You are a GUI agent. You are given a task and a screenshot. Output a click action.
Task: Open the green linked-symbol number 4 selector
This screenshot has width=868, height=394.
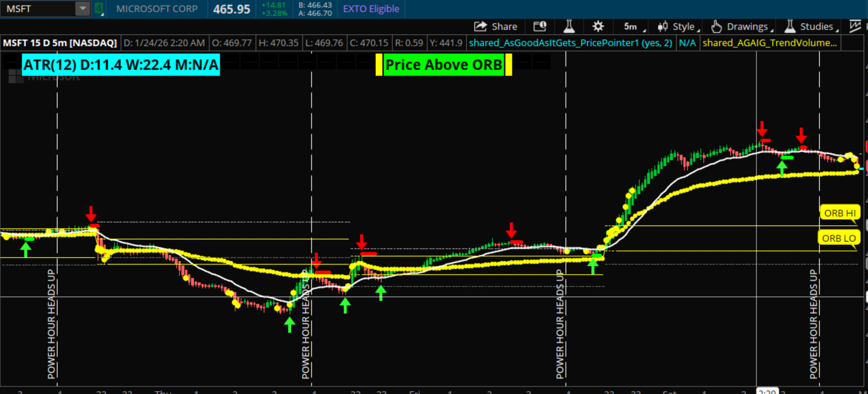(x=99, y=8)
